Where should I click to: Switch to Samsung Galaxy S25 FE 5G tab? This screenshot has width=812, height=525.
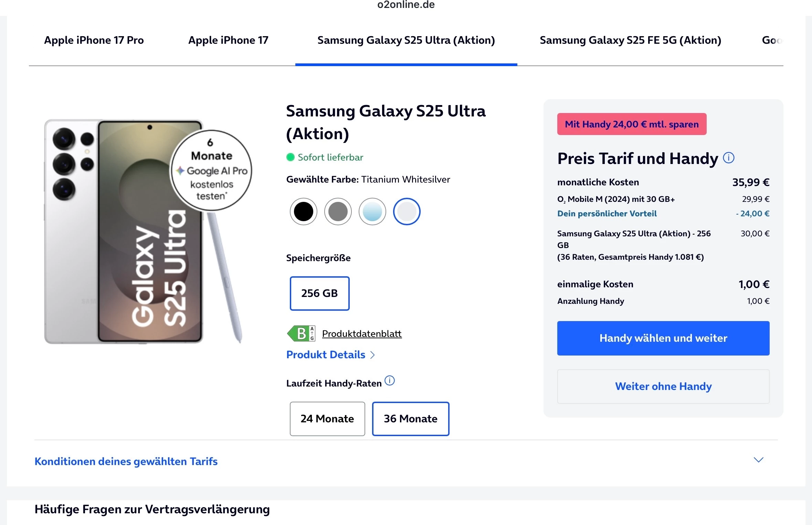(630, 40)
